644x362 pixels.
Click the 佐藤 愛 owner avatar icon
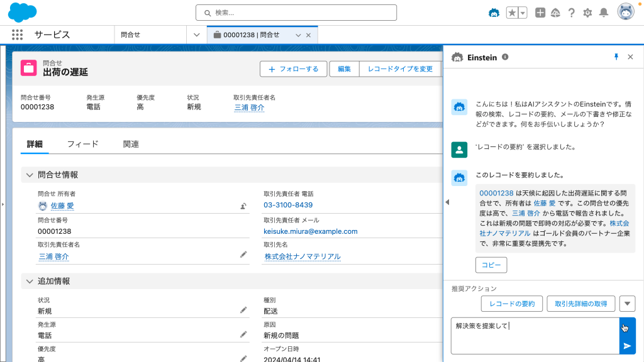coord(43,206)
